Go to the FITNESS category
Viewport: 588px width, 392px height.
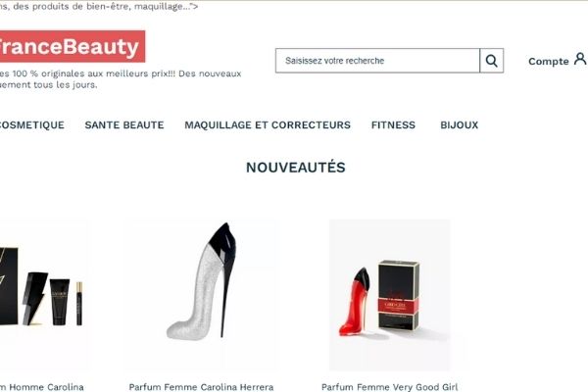tap(393, 124)
